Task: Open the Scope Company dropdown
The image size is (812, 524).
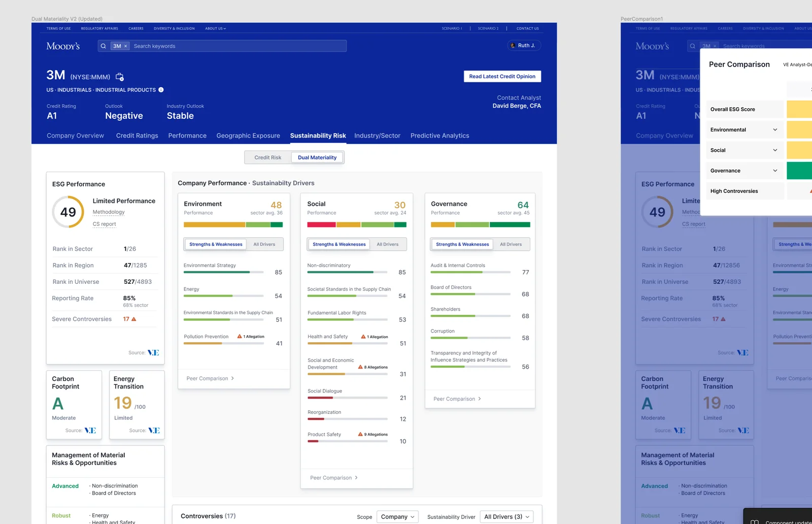Action: pyautogui.click(x=397, y=517)
